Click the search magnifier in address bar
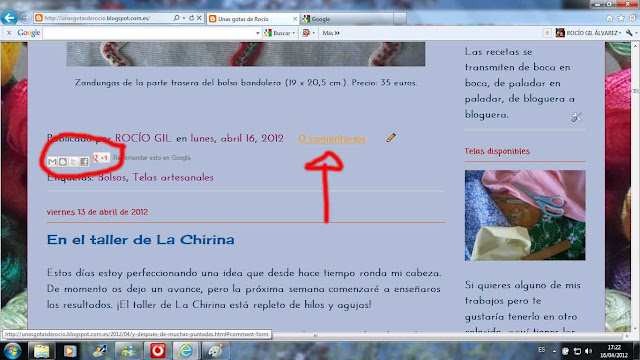Image resolution: width=640 pixels, height=360 pixels. click(x=176, y=18)
